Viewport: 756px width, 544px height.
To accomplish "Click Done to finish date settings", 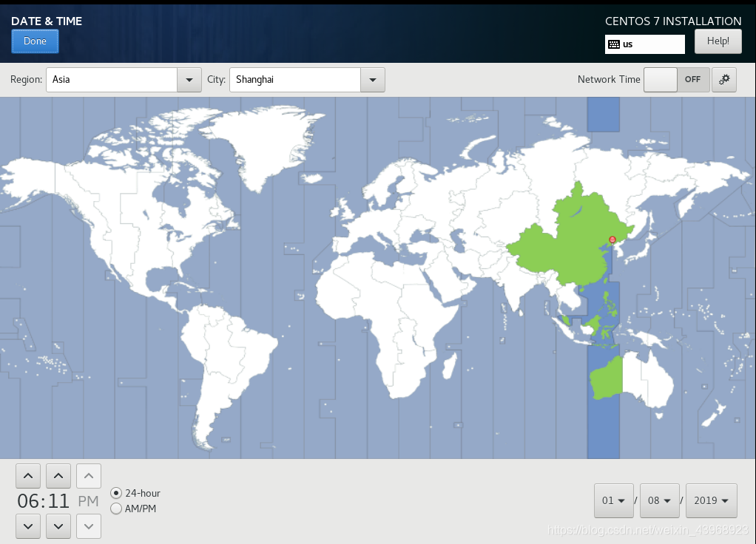I will 36,41.
